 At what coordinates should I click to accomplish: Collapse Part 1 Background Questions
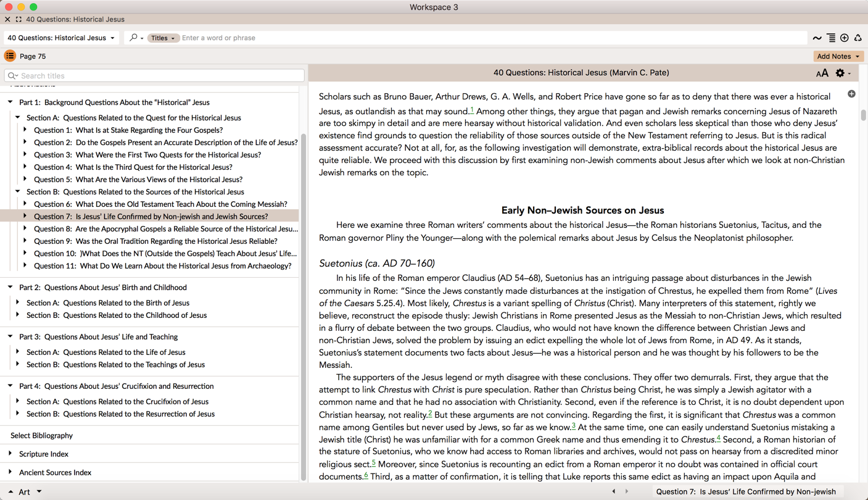click(10, 102)
